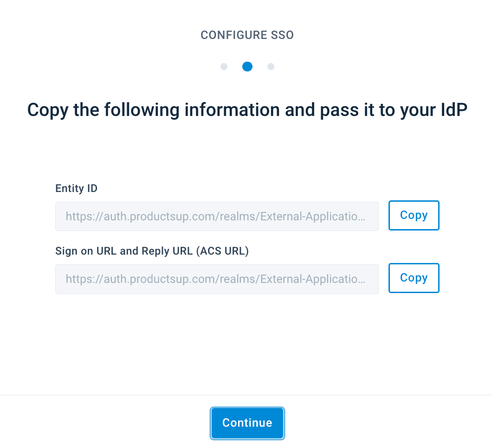Click the CONFIGURE SSO heading

(247, 35)
